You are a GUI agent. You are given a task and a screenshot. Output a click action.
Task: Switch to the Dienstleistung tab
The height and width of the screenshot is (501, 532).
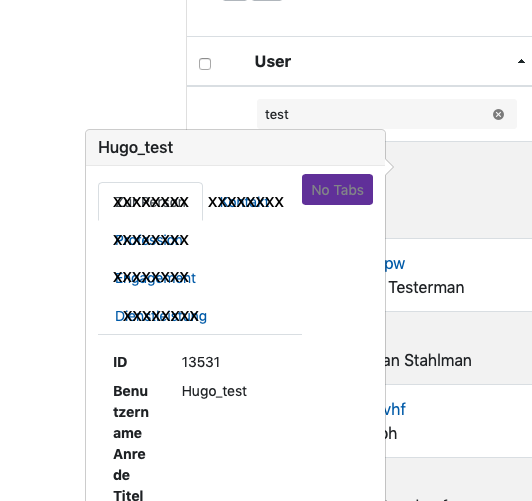[161, 316]
